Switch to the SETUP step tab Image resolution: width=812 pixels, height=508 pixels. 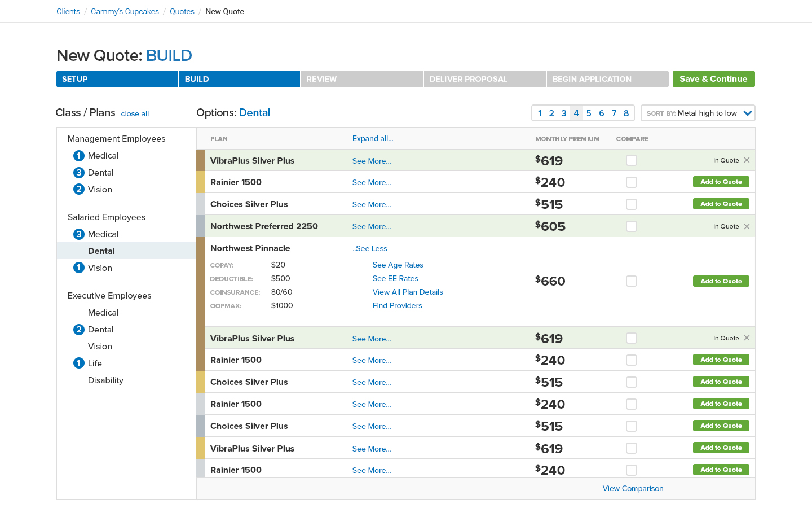(117, 79)
